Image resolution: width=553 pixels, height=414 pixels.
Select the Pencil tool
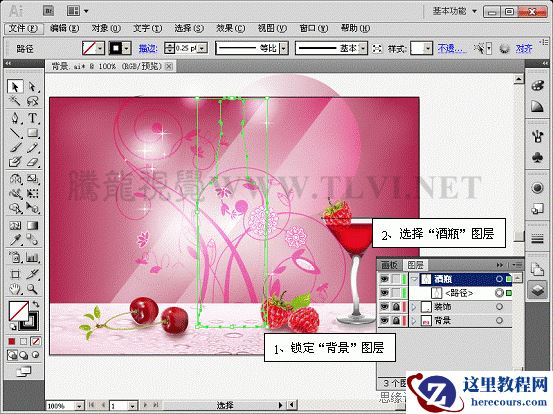click(x=32, y=148)
